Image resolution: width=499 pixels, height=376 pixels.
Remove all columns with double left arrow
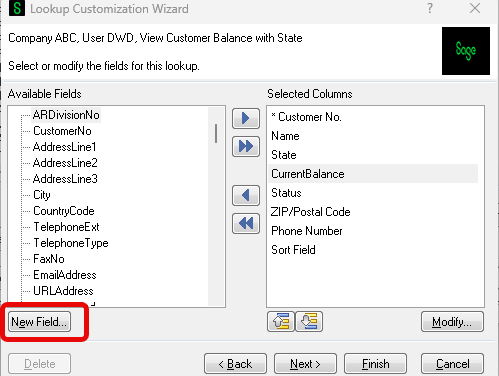pyautogui.click(x=246, y=223)
